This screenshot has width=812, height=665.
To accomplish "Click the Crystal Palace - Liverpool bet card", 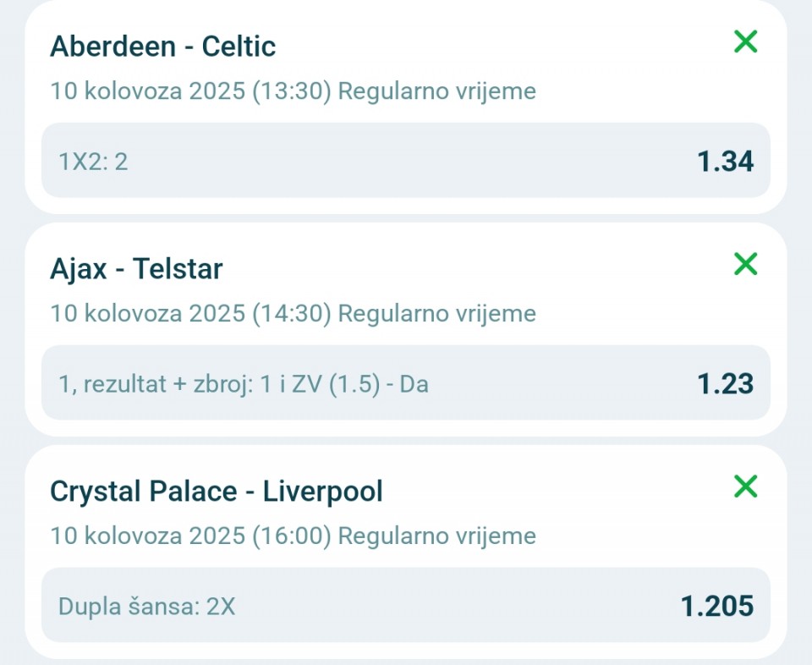I will pos(405,552).
